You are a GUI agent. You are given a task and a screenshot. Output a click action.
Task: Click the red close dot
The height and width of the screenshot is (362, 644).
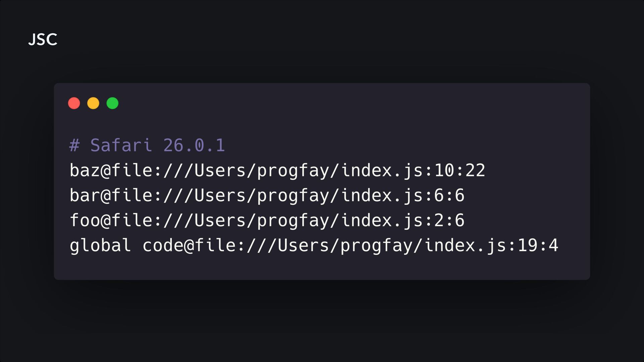[x=74, y=103]
